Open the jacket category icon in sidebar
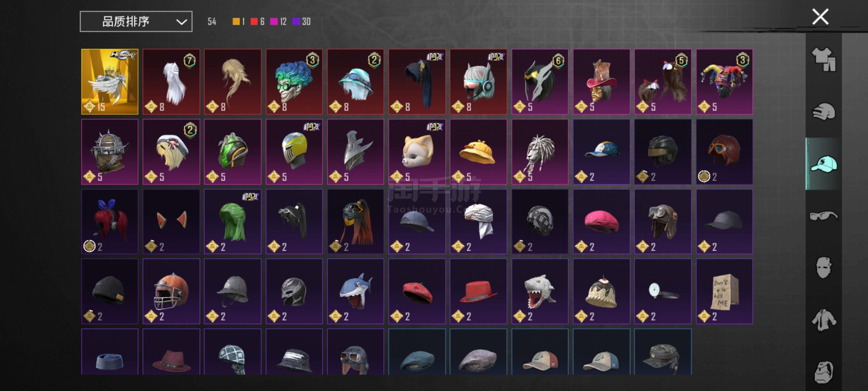 click(x=824, y=320)
